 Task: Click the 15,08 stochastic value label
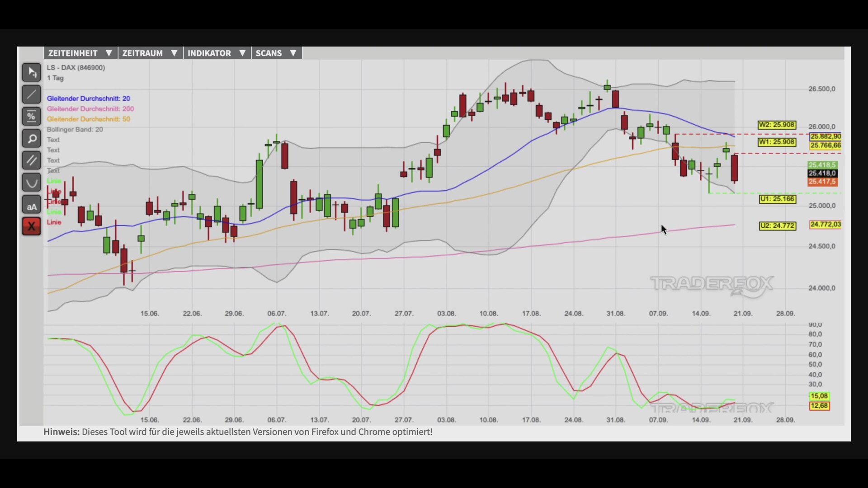tap(819, 396)
